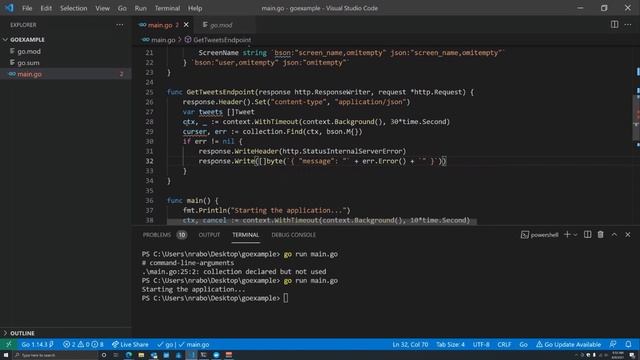Click Go Update Available notice

click(568, 344)
